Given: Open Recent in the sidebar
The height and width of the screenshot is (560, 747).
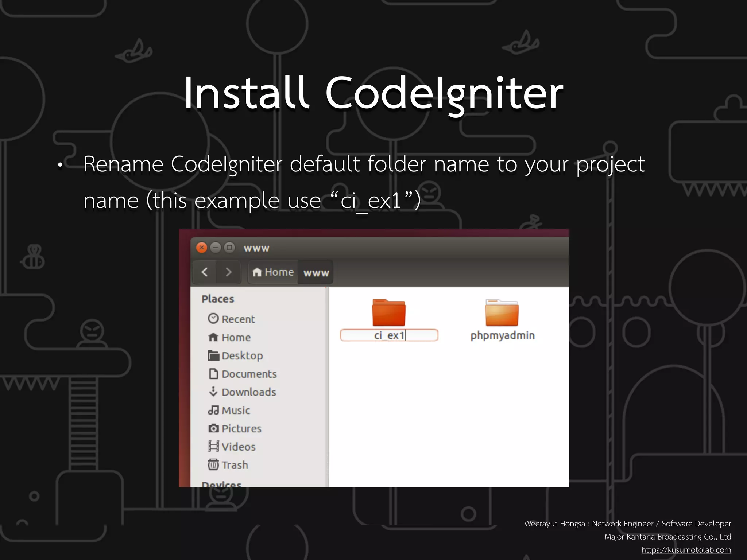Looking at the screenshot, I should [x=239, y=319].
